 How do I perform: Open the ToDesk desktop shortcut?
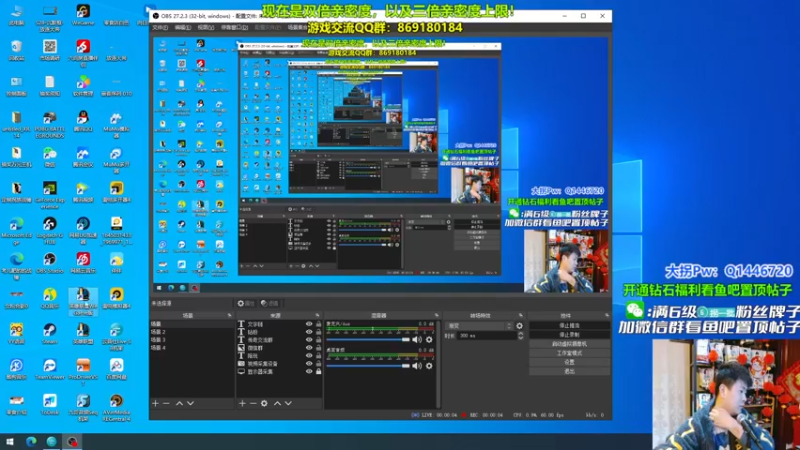click(x=49, y=405)
